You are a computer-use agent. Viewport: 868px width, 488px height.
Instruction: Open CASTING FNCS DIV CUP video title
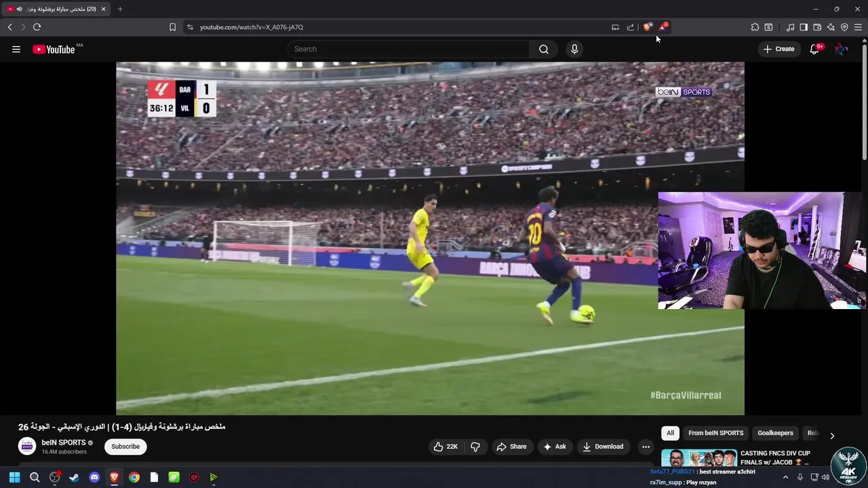click(x=775, y=457)
